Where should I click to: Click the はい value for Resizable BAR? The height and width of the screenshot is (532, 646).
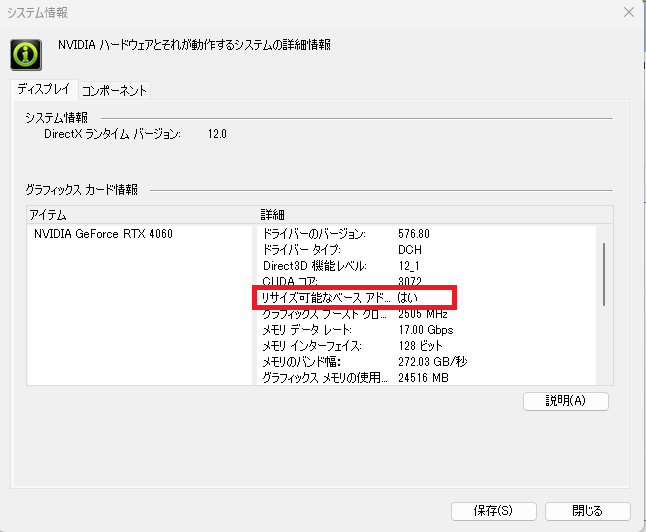[407, 298]
